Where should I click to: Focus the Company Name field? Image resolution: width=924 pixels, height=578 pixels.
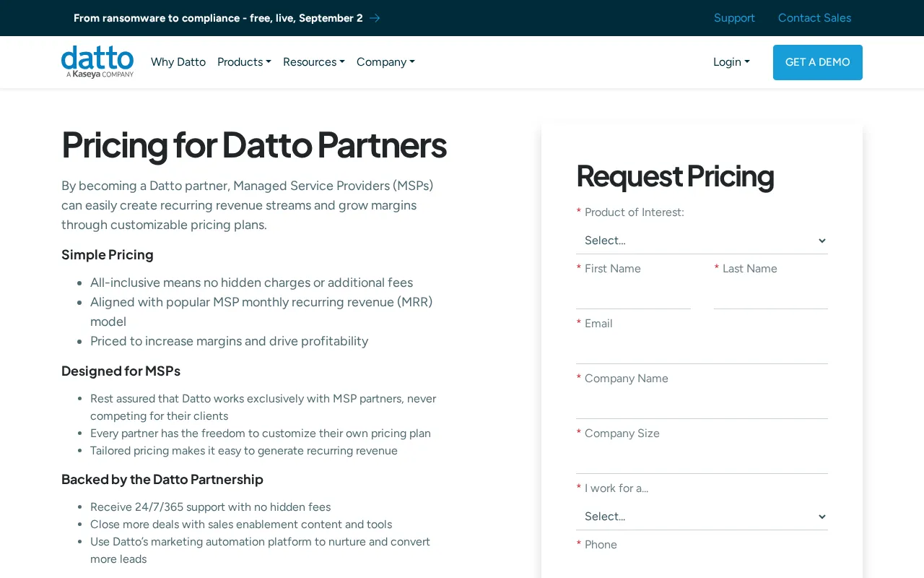click(702, 405)
